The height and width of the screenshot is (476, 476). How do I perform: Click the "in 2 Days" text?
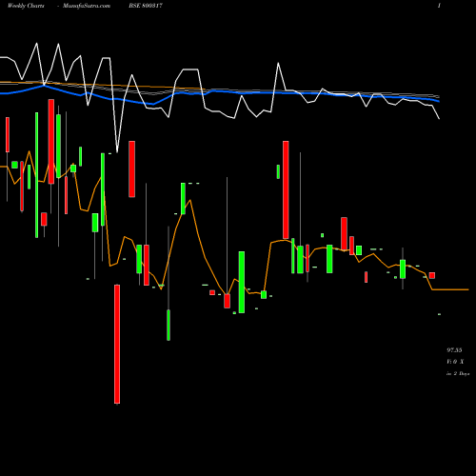tap(458, 373)
